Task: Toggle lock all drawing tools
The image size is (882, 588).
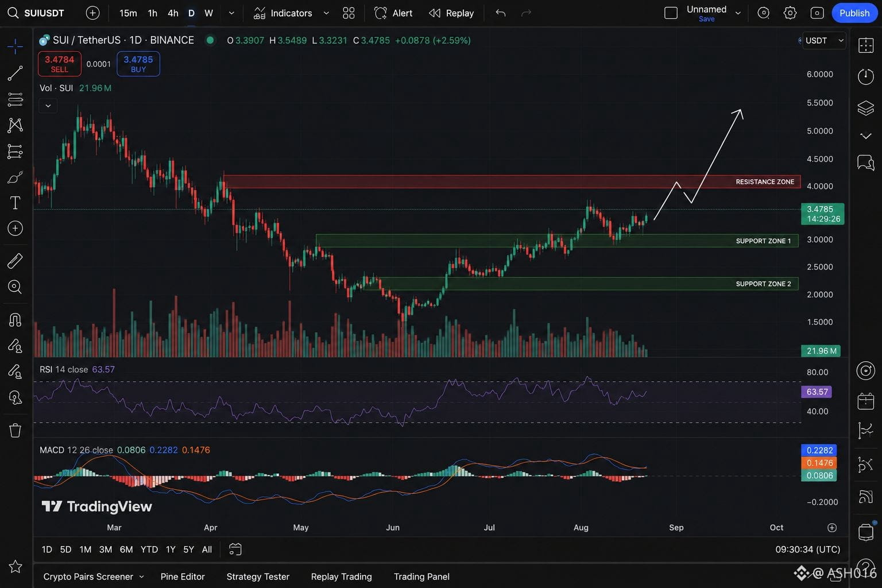Action: (16, 372)
